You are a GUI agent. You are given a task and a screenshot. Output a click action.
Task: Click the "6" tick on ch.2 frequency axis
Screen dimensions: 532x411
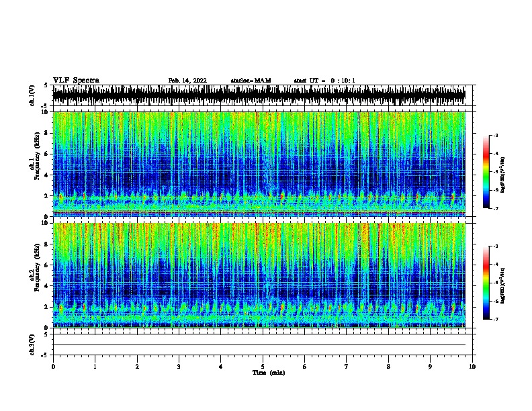[x=46, y=265]
